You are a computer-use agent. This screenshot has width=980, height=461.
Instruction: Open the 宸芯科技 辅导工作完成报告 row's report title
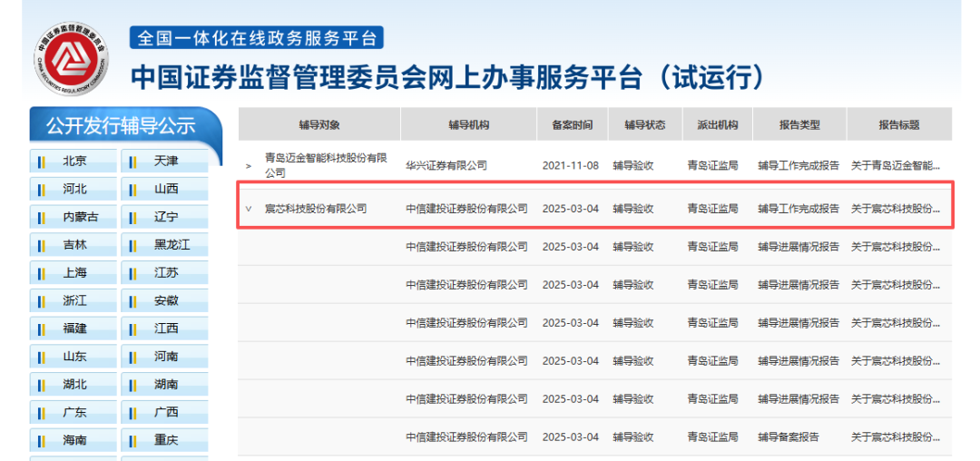click(896, 209)
